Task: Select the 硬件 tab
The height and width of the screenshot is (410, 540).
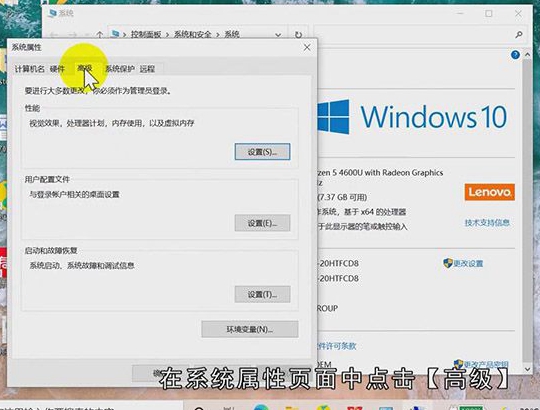Action: point(57,69)
